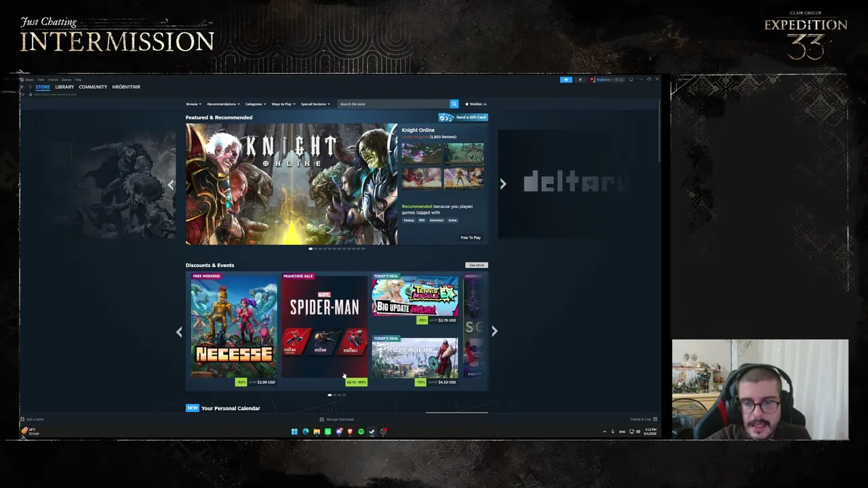Show hidden system tray icons
The image size is (868, 488).
click(x=604, y=432)
